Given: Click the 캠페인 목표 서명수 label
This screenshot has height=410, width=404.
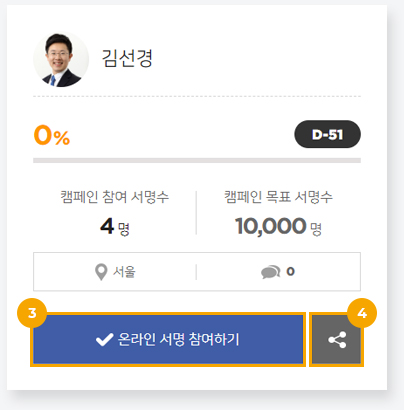Looking at the screenshot, I should [x=278, y=197].
